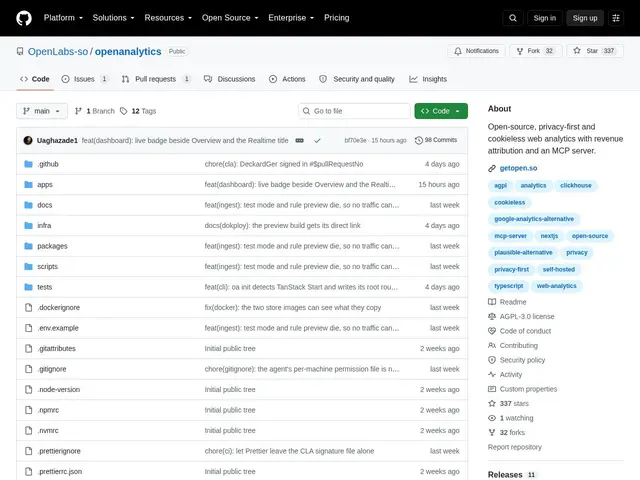Open the main branch dropdown
This screenshot has height=480, width=640.
coord(42,111)
